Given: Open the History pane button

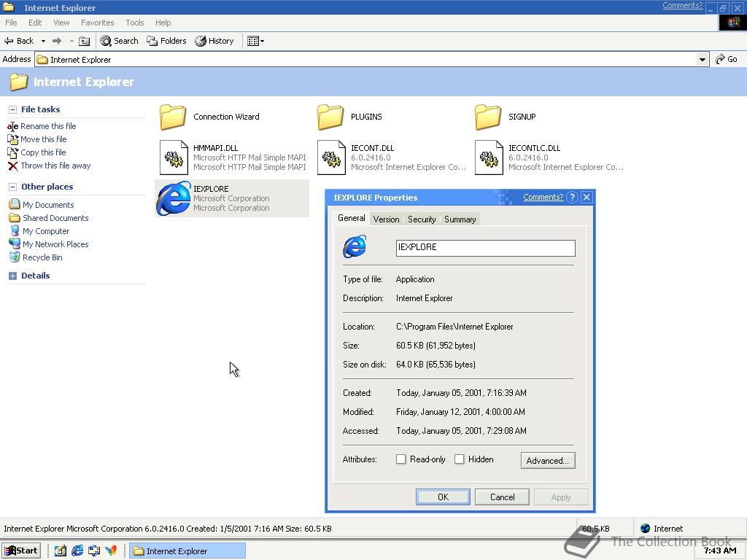Looking at the screenshot, I should (x=214, y=41).
